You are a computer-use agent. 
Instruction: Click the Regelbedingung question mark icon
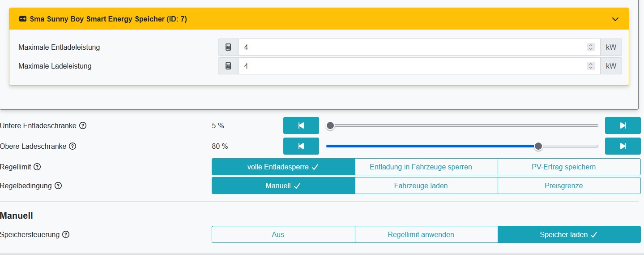pyautogui.click(x=58, y=186)
